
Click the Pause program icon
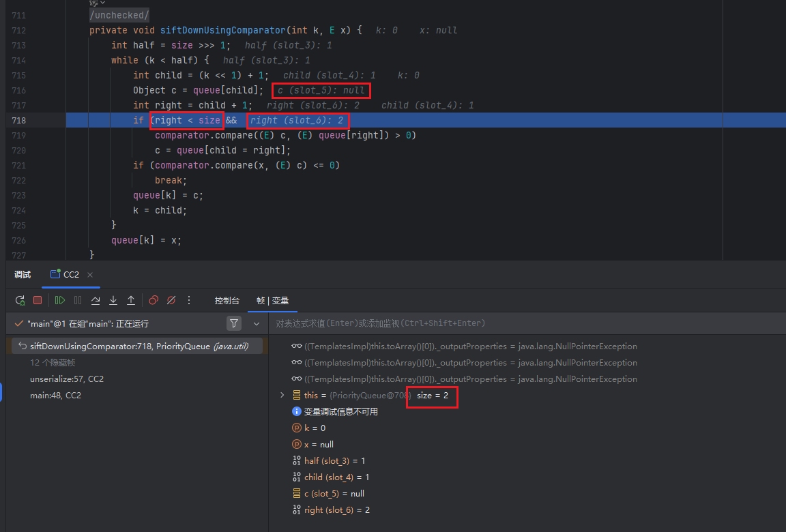tap(78, 300)
